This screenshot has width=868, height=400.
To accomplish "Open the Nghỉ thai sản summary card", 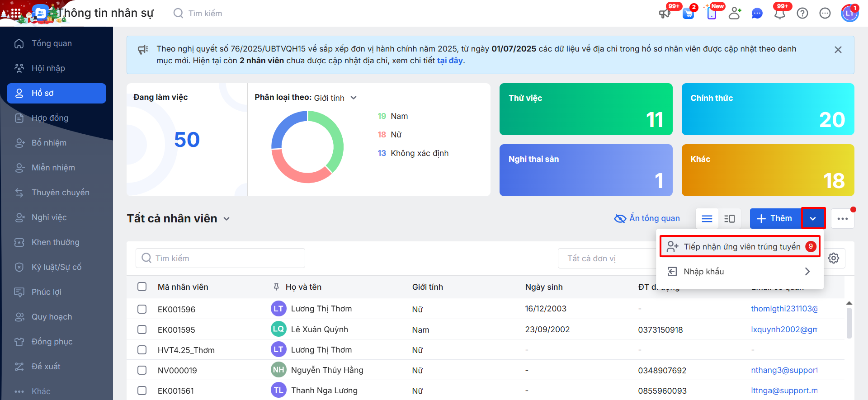I will (586, 170).
